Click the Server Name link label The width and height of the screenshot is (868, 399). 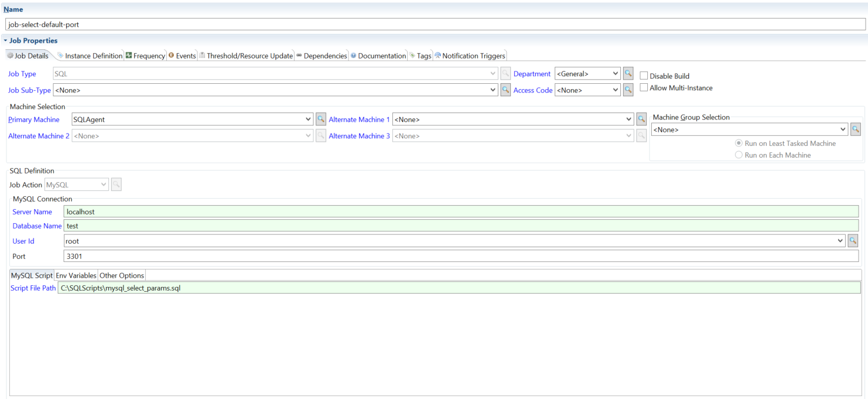point(32,212)
